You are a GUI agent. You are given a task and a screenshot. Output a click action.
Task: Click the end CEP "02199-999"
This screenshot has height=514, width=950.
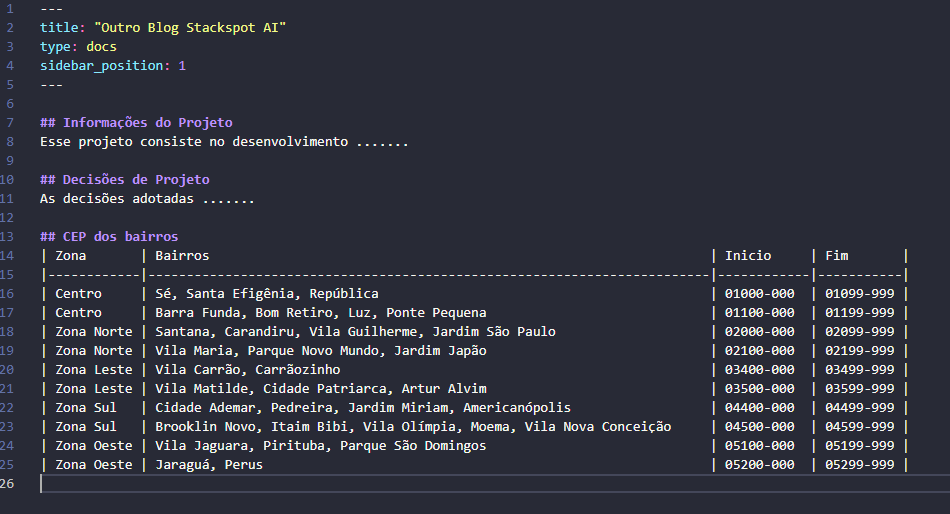(x=860, y=351)
